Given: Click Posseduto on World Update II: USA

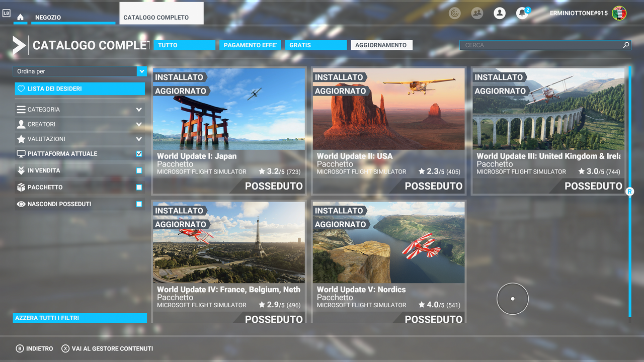Looking at the screenshot, I should [434, 186].
